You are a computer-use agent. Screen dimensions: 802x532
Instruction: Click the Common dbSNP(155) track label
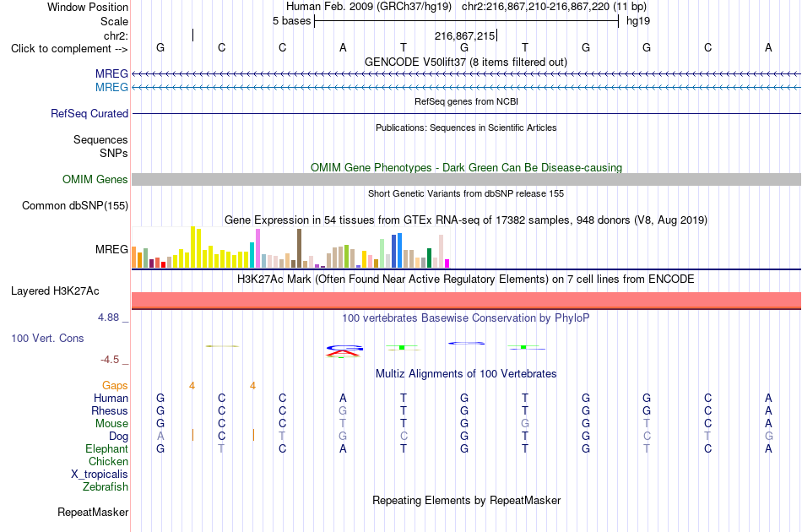point(75,206)
